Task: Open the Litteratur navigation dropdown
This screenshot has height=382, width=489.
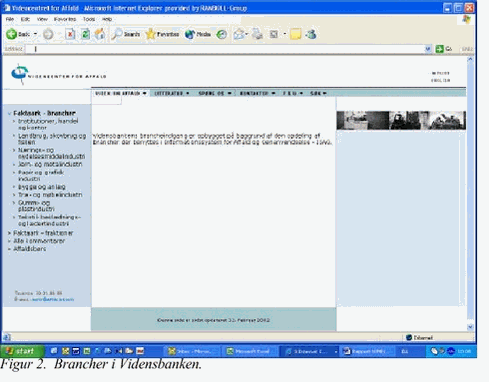Action: point(171,93)
